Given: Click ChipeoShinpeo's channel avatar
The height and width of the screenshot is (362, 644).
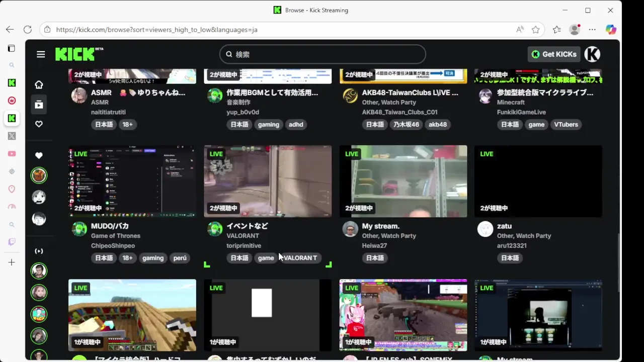Looking at the screenshot, I should pyautogui.click(x=79, y=229).
